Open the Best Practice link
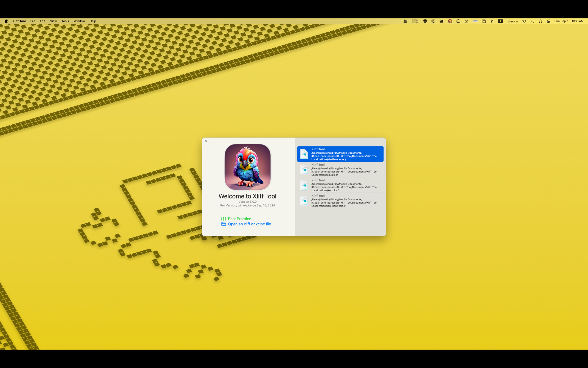The width and height of the screenshot is (588, 368). pos(239,219)
